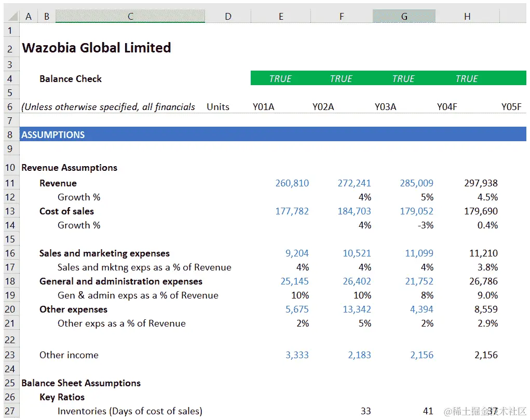Select Inventories days value 41
The image size is (530, 420).
point(428,411)
